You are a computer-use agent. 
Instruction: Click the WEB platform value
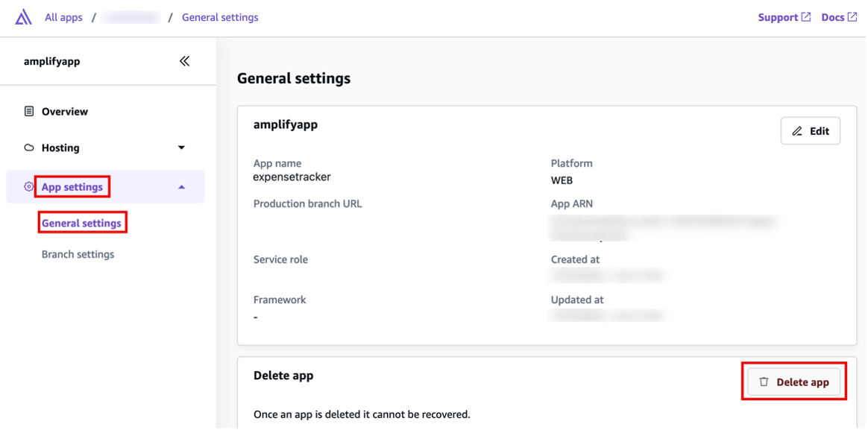562,180
